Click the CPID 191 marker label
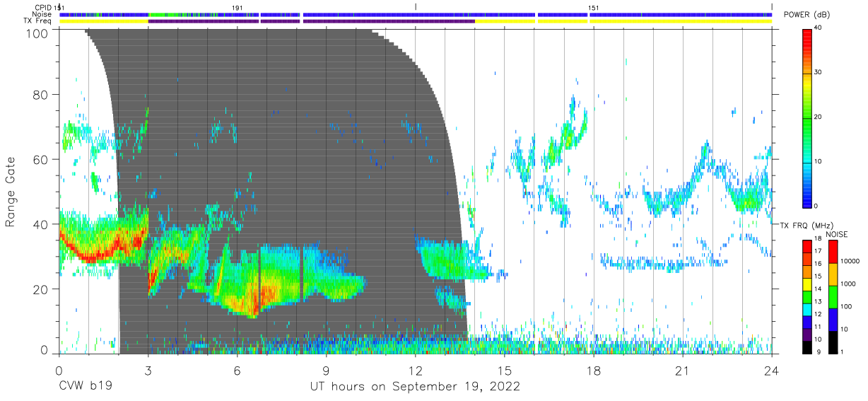Screen dimensions: 868x401 point(237,8)
